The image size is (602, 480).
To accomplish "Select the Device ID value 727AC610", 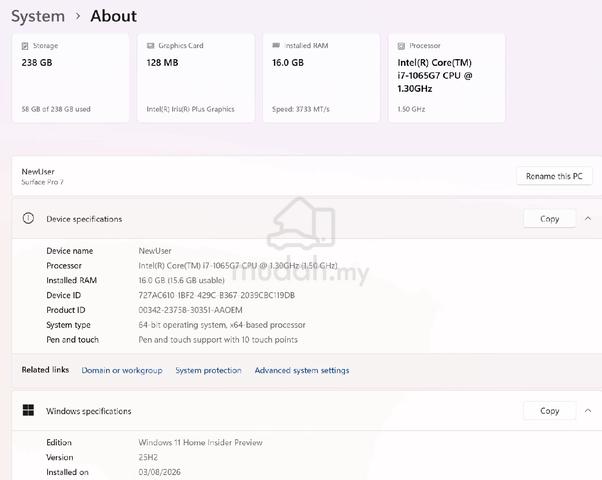I will (x=217, y=295).
